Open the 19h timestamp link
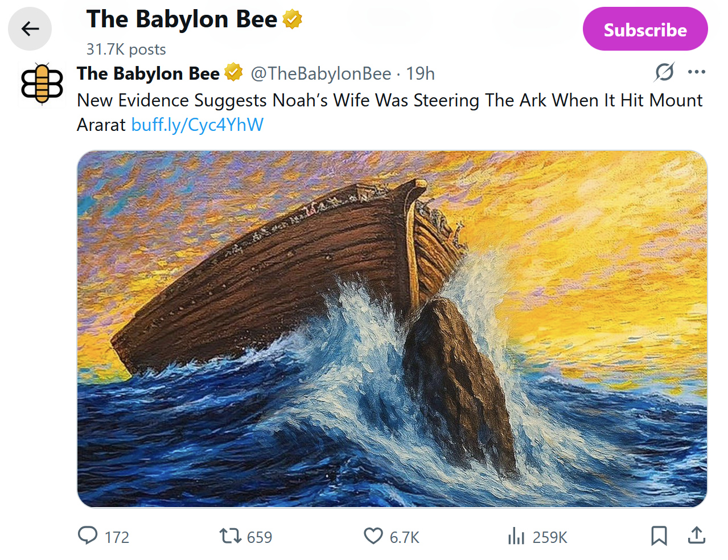The height and width of the screenshot is (560, 728). point(420,73)
